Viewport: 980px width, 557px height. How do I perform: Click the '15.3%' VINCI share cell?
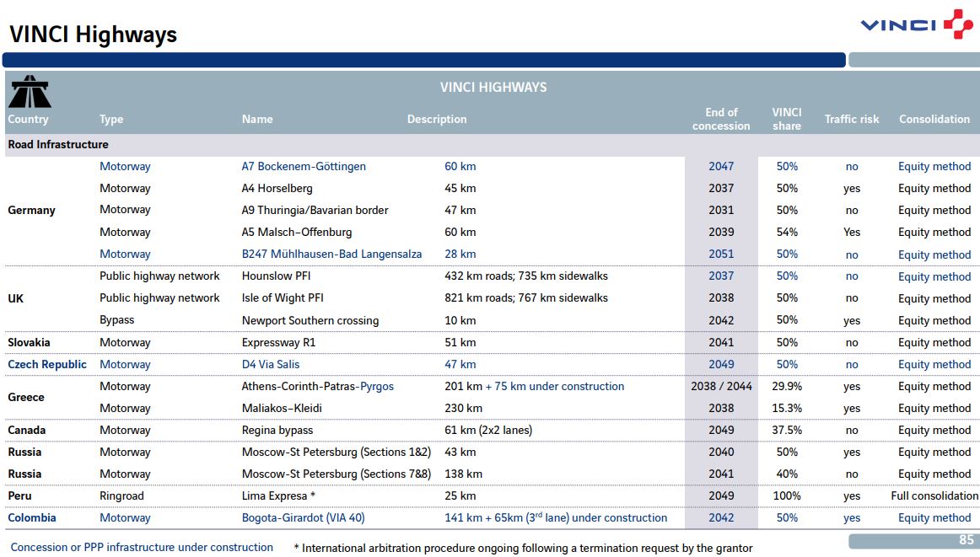pyautogui.click(x=787, y=408)
